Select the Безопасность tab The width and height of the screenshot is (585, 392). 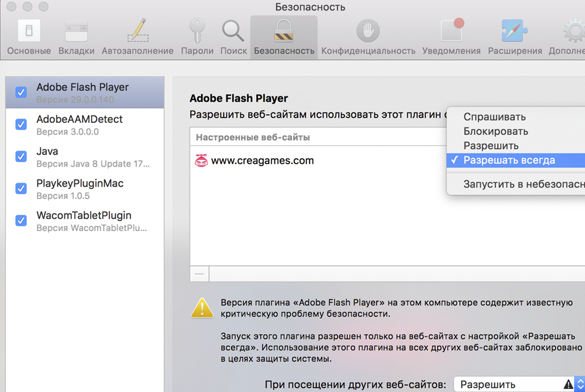click(x=284, y=35)
